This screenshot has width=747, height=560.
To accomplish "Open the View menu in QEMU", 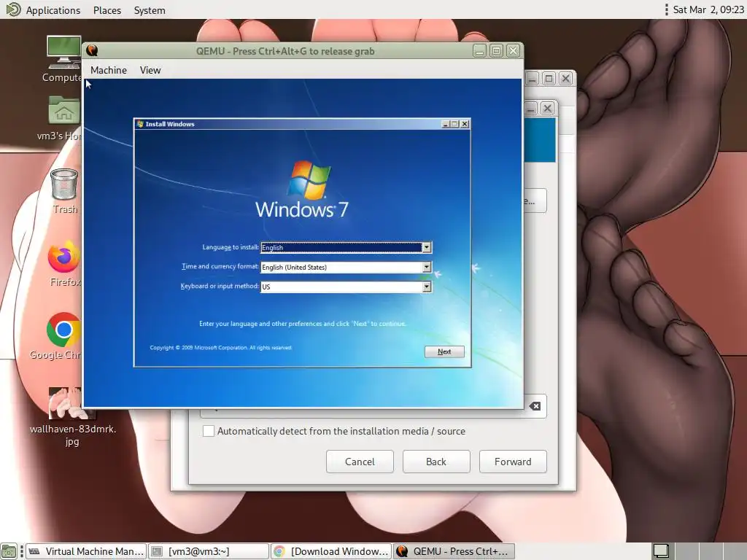I will pyautogui.click(x=150, y=70).
